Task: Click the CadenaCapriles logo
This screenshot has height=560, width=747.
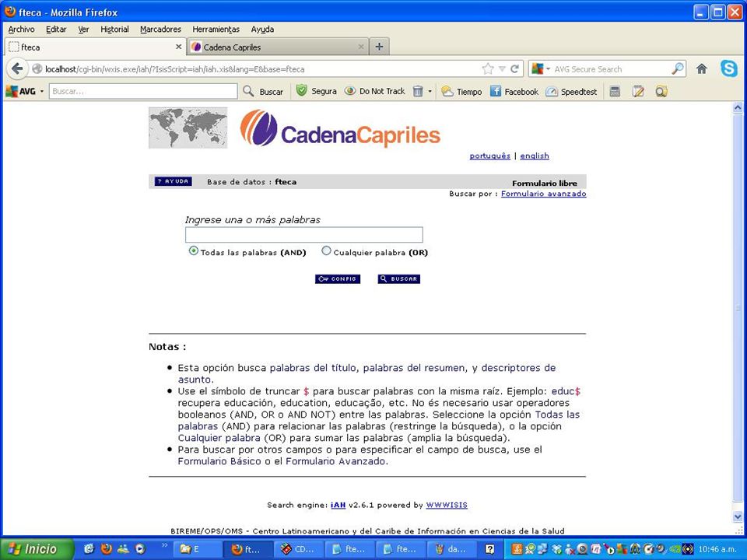Action: point(340,128)
